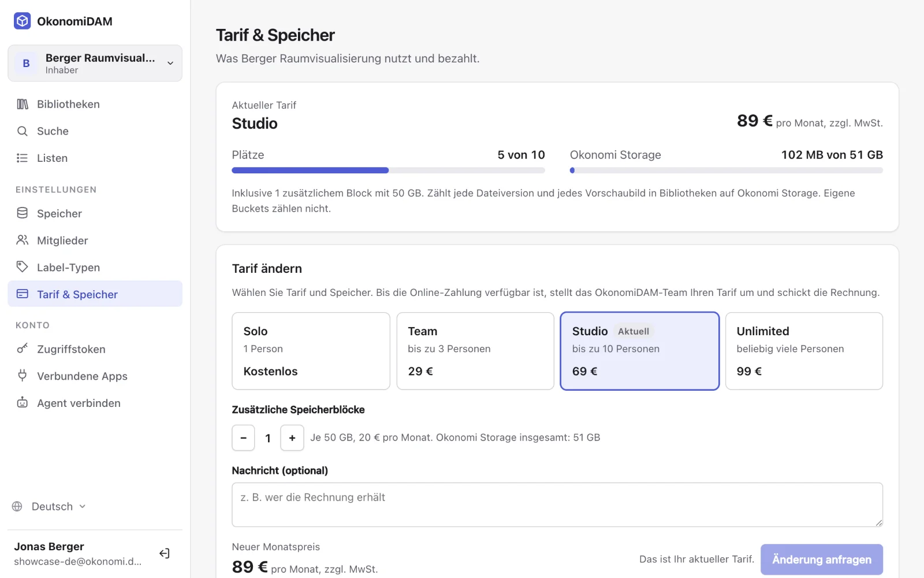Image resolution: width=924 pixels, height=578 pixels.
Task: Increase additional storage blocks with plus
Action: click(x=292, y=438)
